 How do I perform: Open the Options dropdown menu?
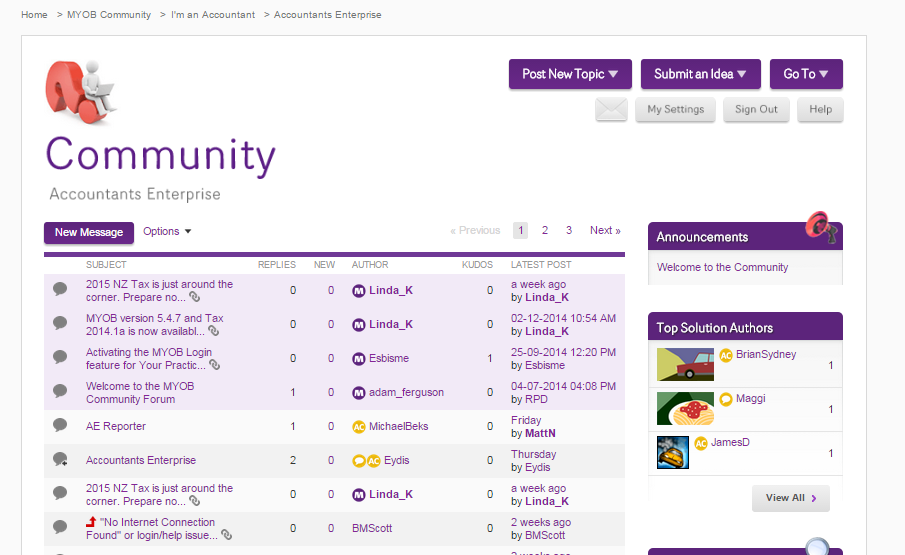(167, 231)
